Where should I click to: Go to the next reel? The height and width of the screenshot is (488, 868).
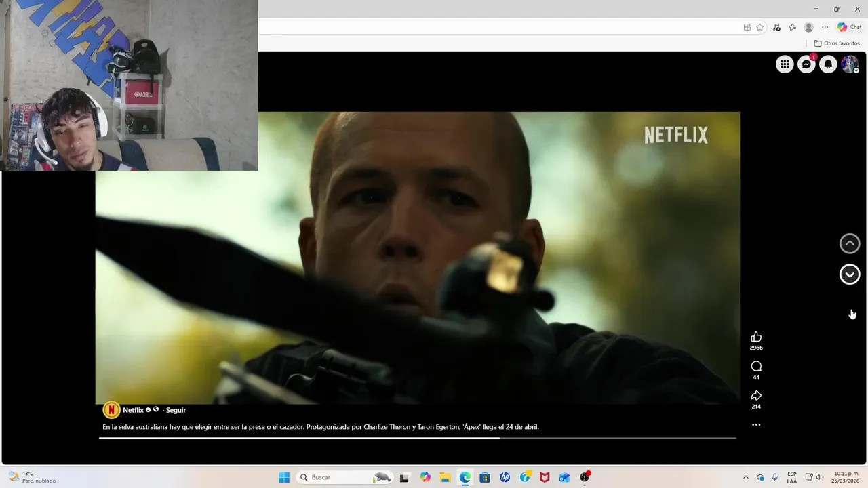(x=850, y=274)
